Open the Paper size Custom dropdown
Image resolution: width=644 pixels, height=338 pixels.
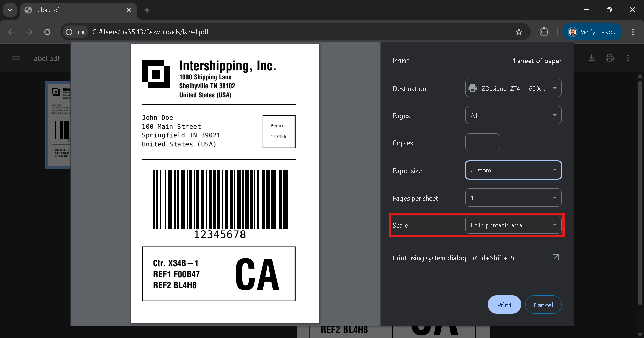pos(513,170)
